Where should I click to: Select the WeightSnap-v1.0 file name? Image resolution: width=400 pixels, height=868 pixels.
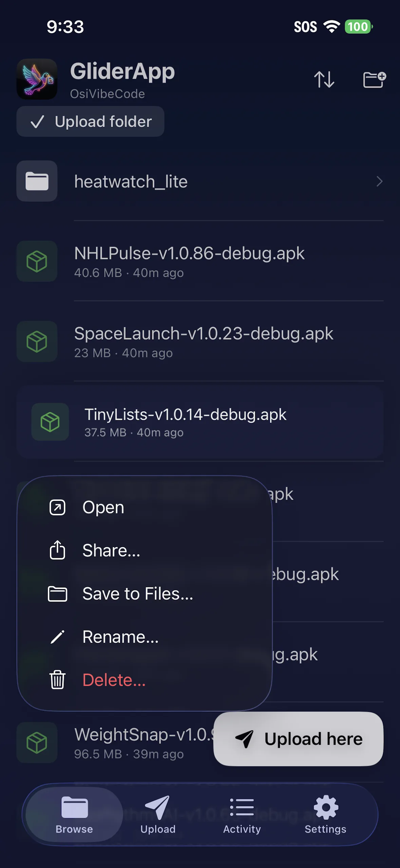tap(144, 735)
